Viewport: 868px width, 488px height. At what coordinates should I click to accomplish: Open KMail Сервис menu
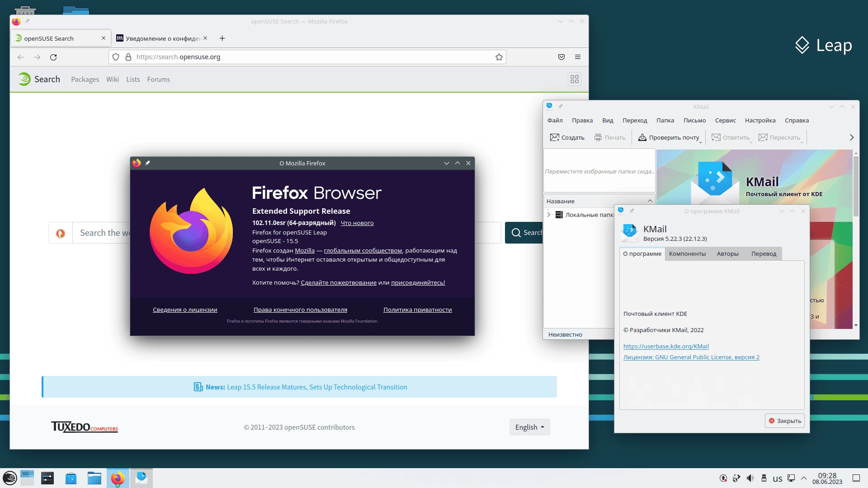(x=726, y=120)
